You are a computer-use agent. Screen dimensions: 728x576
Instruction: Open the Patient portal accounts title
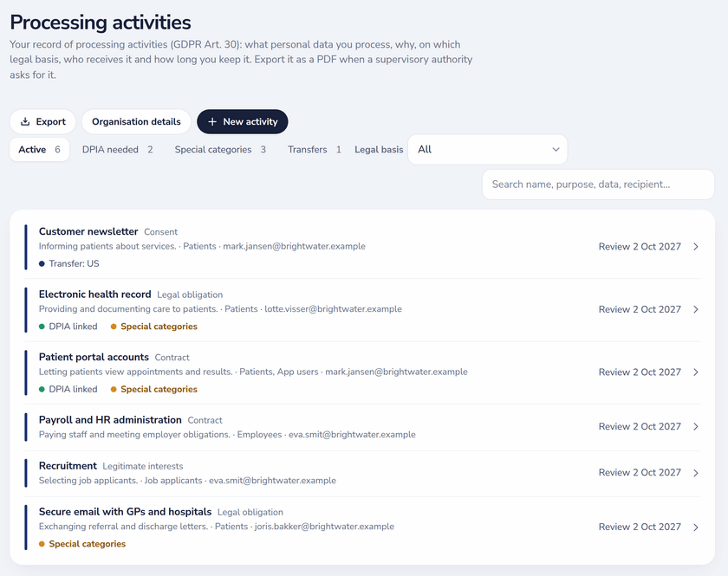[x=94, y=357]
